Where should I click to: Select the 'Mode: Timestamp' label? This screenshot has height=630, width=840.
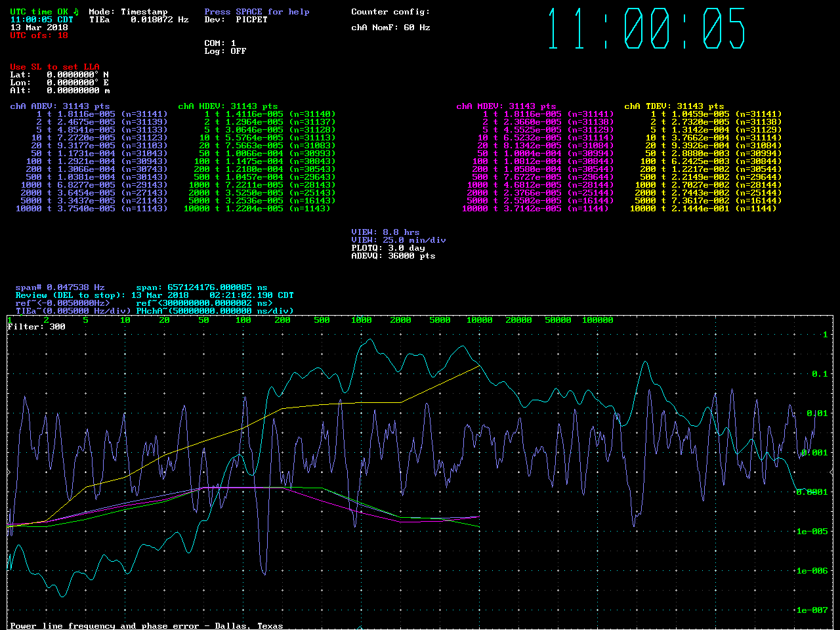128,12
